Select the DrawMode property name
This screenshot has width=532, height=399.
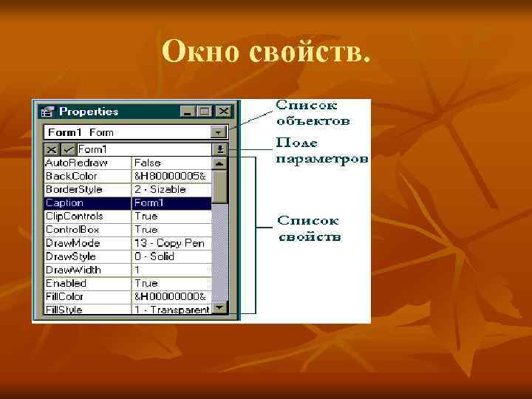87,243
